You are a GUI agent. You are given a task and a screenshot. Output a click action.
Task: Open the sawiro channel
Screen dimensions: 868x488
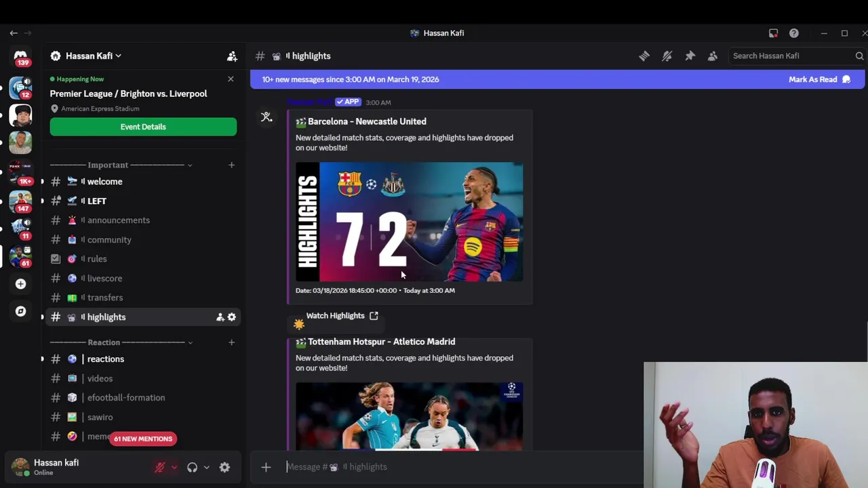pos(142,418)
